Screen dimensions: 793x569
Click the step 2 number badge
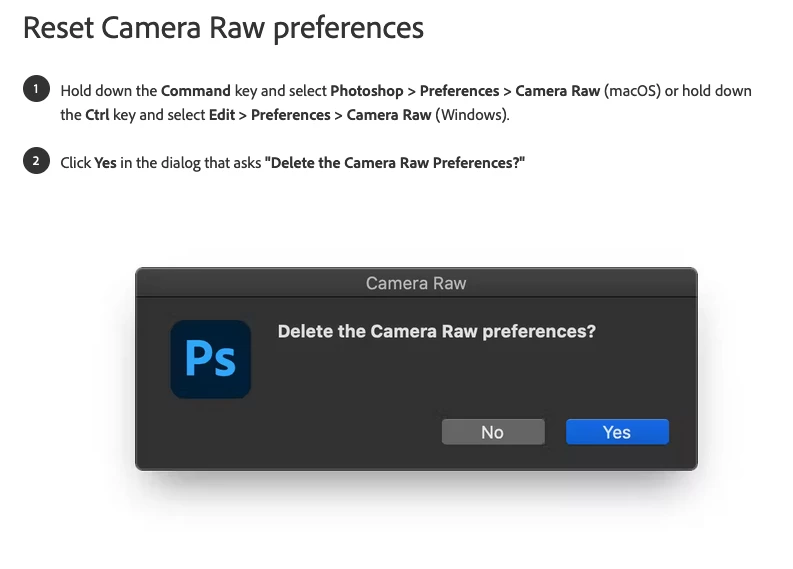tap(36, 161)
